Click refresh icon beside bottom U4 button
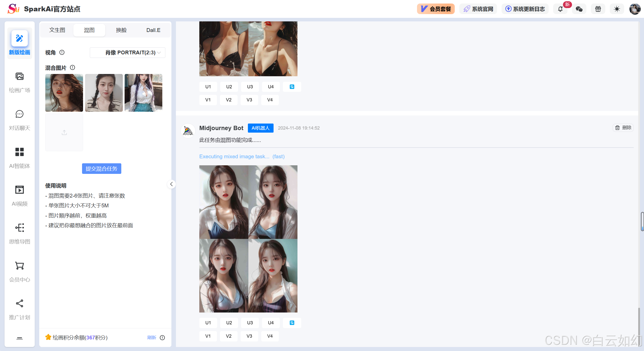The width and height of the screenshot is (644, 351). (x=292, y=323)
